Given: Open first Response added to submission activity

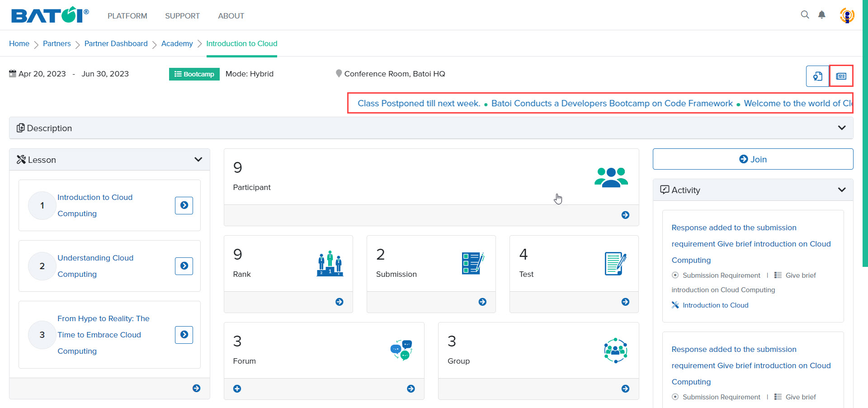Looking at the screenshot, I should [751, 244].
